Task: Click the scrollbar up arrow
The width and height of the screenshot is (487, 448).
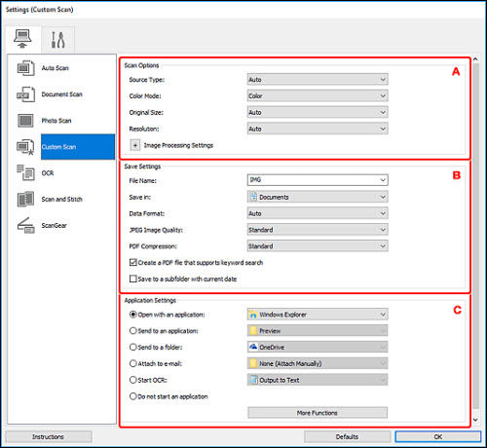Action: pos(475,59)
